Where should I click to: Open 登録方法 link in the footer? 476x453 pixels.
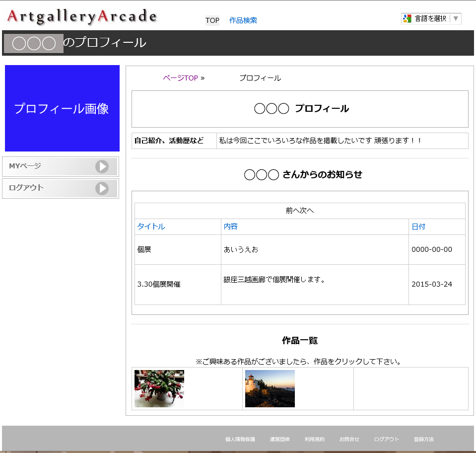coord(423,440)
